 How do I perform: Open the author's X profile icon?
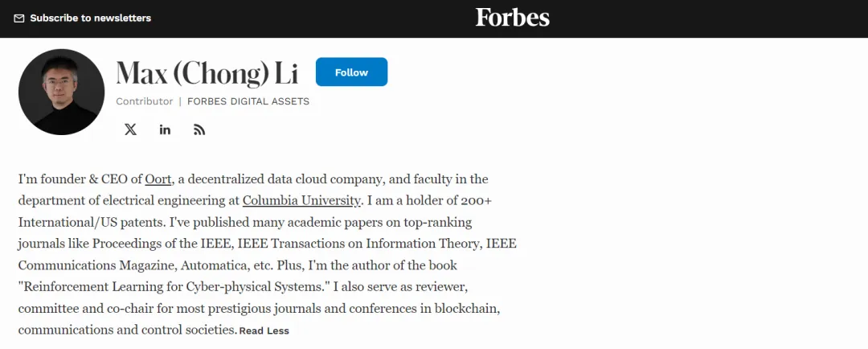[x=130, y=129]
